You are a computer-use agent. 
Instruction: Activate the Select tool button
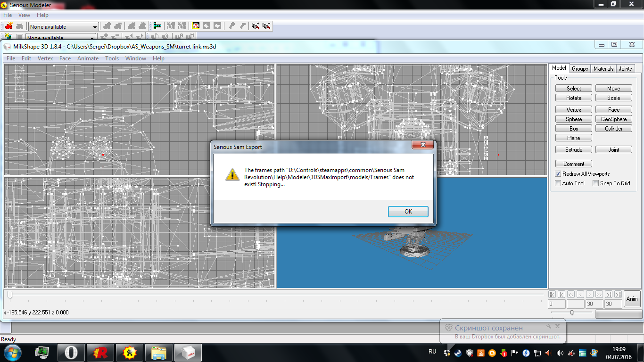point(574,89)
